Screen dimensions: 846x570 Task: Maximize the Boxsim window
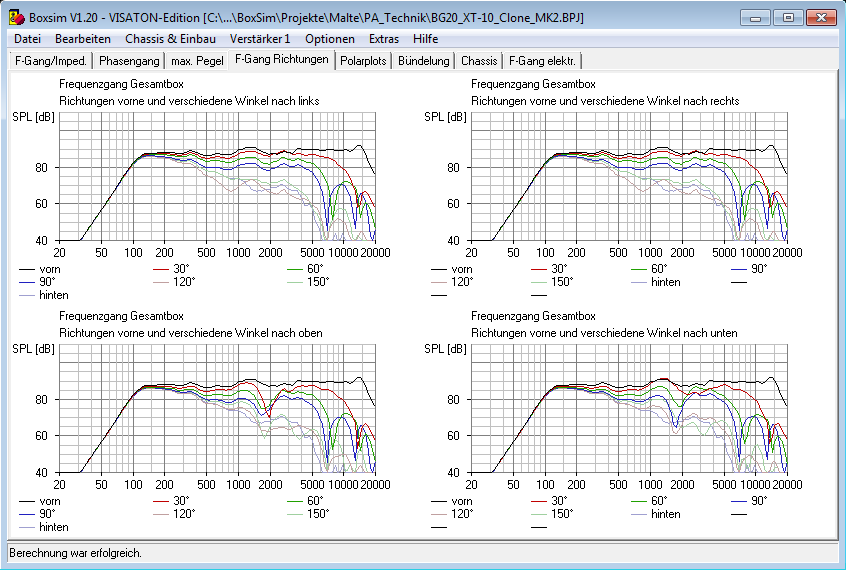click(x=788, y=17)
